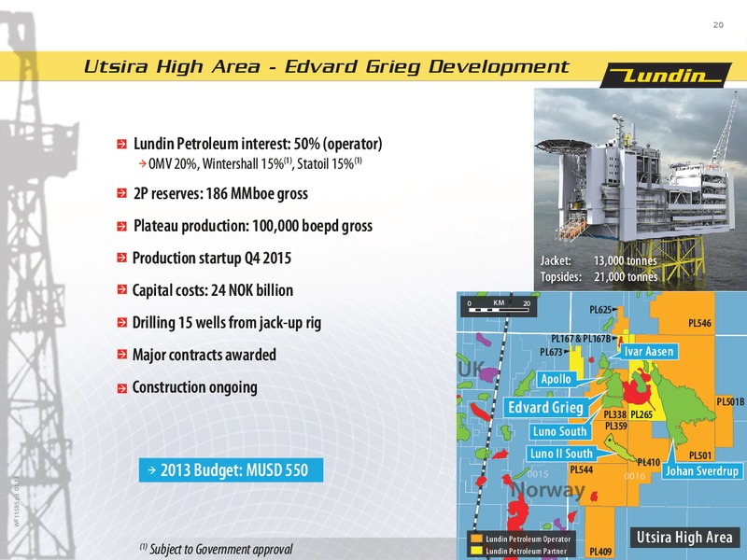Image resolution: width=747 pixels, height=560 pixels.
Task: Select the PL544 licence label
Action: 582,470
